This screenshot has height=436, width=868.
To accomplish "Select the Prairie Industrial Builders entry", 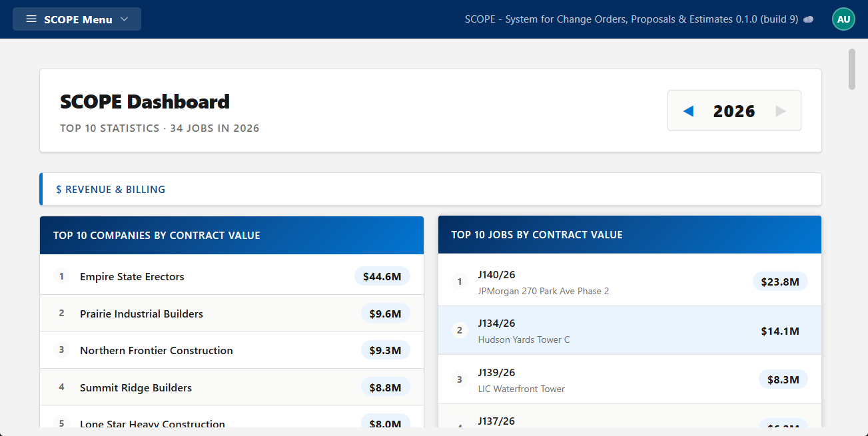I will pos(141,314).
